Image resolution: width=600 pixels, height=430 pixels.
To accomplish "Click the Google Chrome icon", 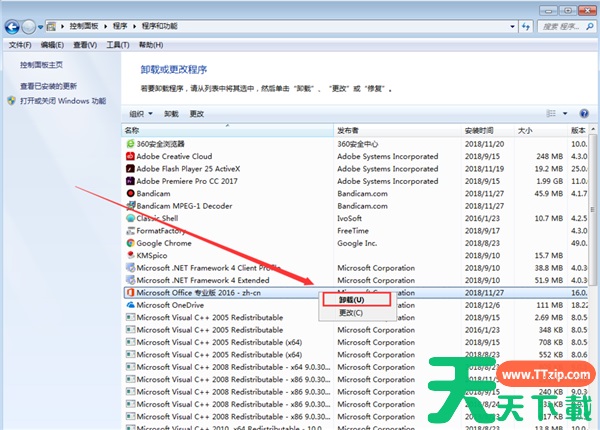I will click(x=130, y=243).
